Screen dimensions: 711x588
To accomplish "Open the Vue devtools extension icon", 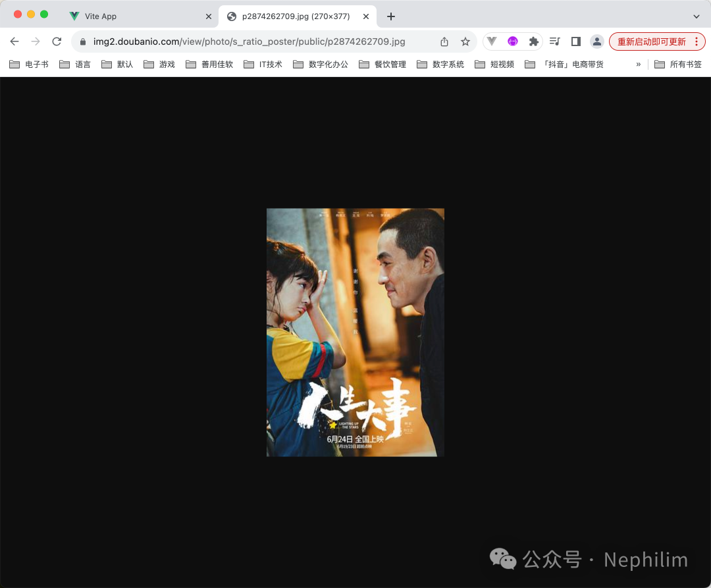I will [492, 41].
